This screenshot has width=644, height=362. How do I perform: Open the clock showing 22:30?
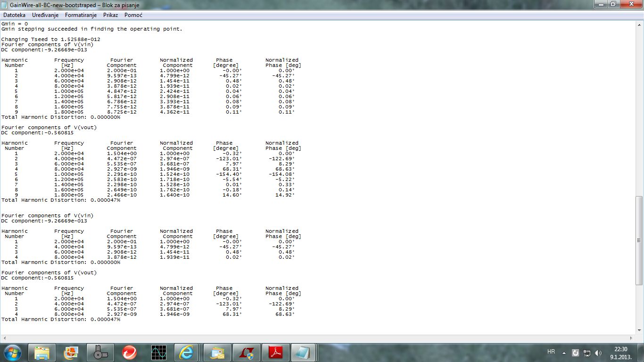[621, 353]
